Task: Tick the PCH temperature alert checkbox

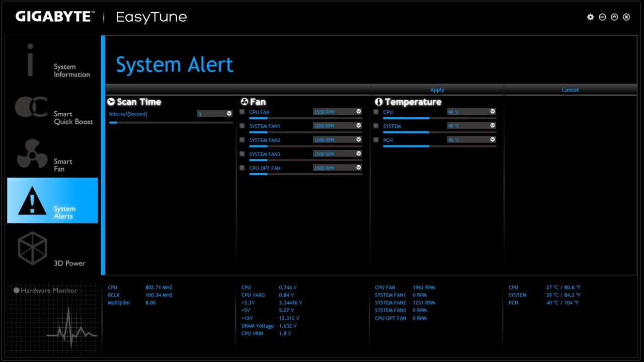Action: (376, 140)
